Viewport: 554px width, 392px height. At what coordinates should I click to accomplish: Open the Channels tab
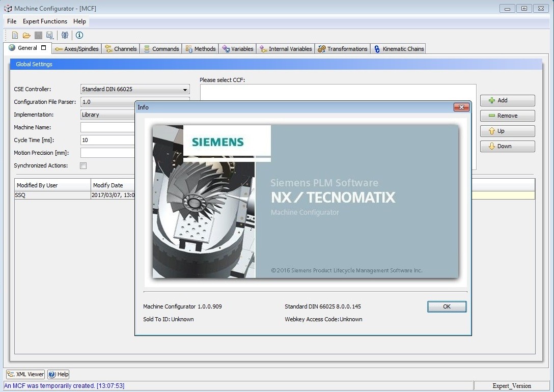(121, 49)
